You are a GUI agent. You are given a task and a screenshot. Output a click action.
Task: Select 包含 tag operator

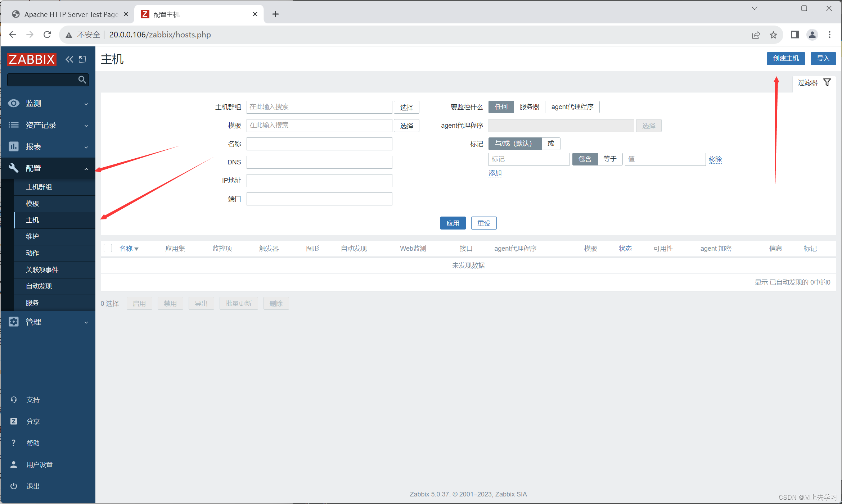tap(585, 159)
